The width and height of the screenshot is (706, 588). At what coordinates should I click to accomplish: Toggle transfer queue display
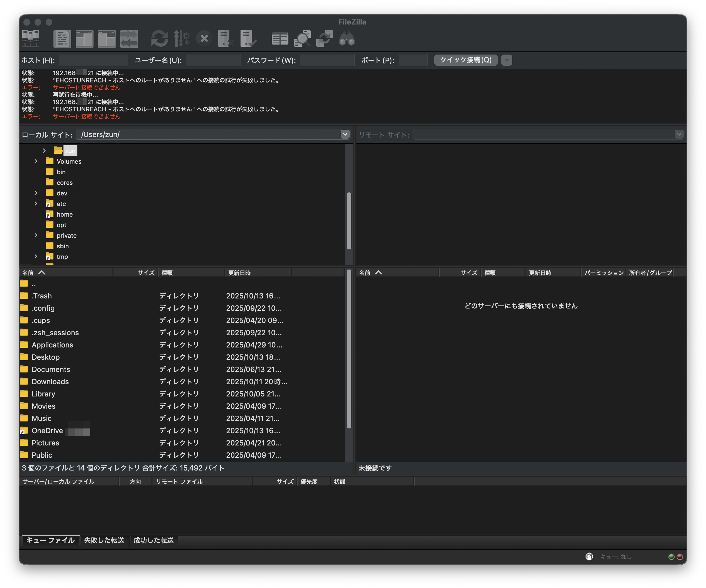click(x=129, y=39)
